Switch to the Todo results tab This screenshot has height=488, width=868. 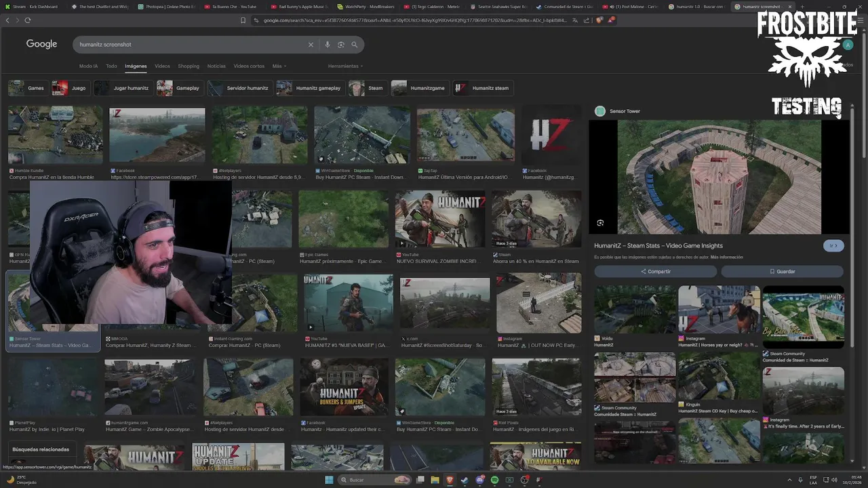[111, 66]
